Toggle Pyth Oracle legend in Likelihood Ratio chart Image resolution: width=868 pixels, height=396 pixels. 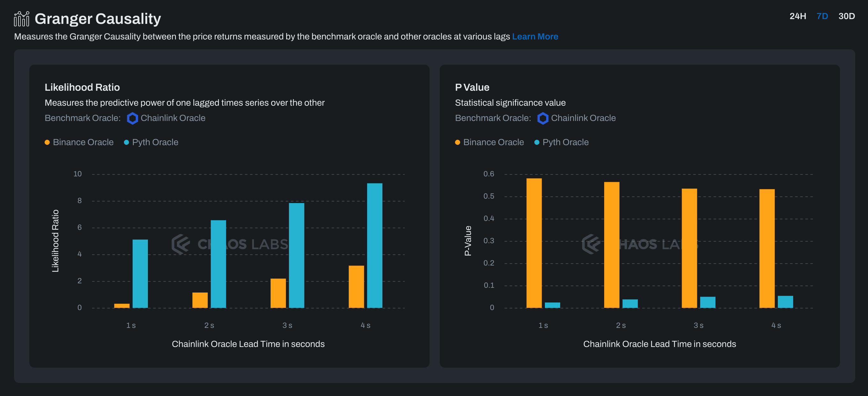click(x=151, y=142)
